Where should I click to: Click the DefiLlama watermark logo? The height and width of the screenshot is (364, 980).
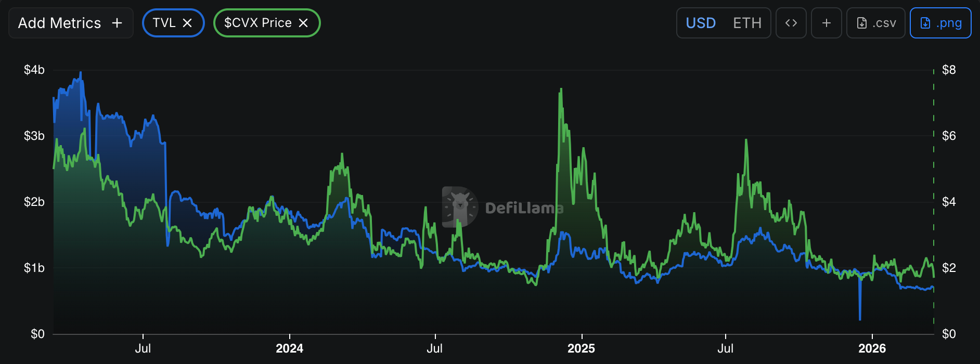pyautogui.click(x=460, y=207)
